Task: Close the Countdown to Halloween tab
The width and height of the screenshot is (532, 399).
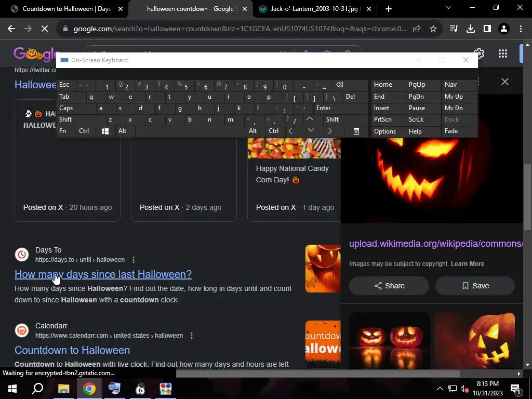Action: pyautogui.click(x=121, y=9)
